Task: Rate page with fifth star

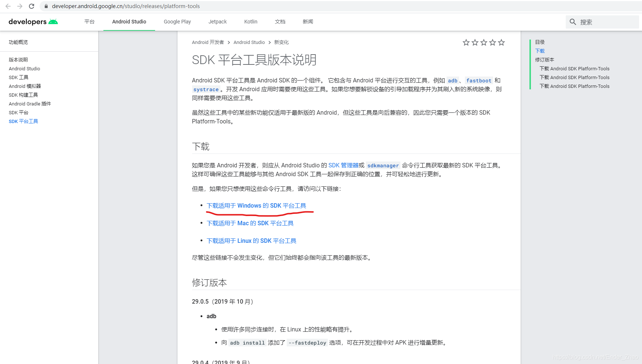Action: pyautogui.click(x=501, y=42)
